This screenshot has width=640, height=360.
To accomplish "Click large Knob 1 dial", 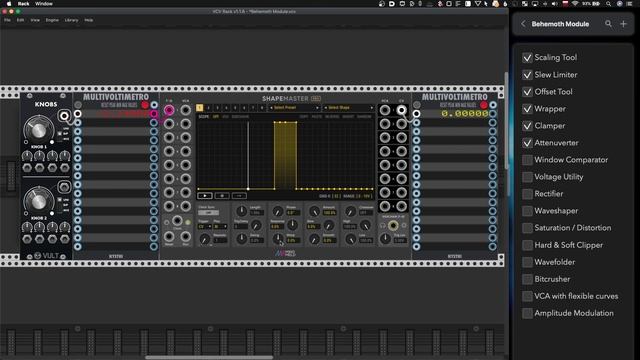I will tap(38, 130).
